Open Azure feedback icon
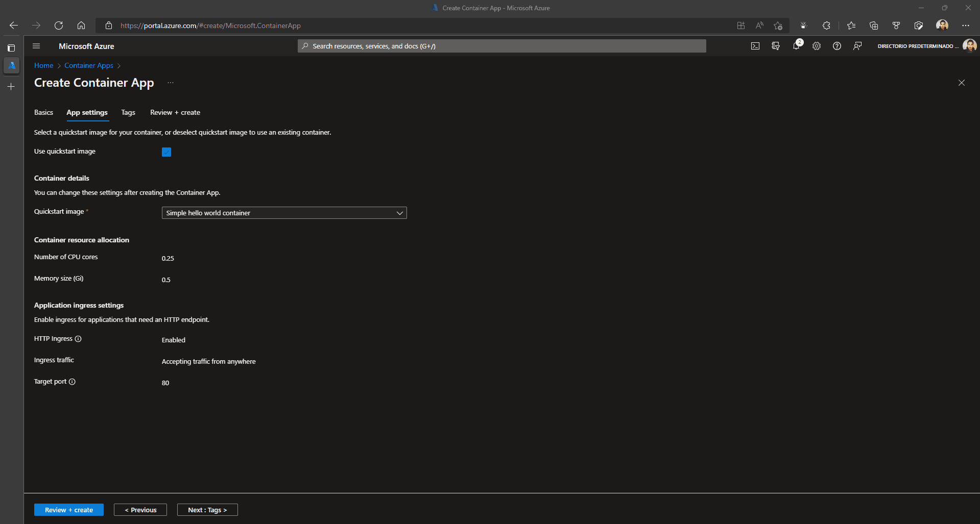980x524 pixels. (857, 46)
